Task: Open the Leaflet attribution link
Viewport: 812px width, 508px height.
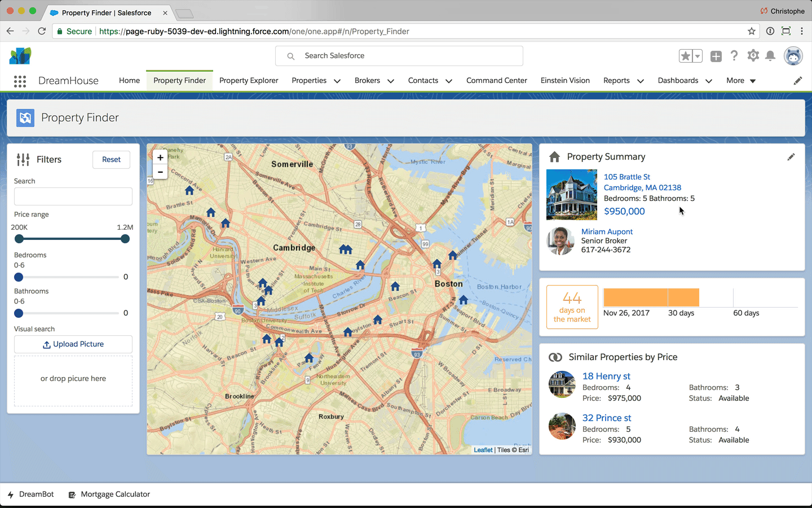Action: tap(483, 450)
